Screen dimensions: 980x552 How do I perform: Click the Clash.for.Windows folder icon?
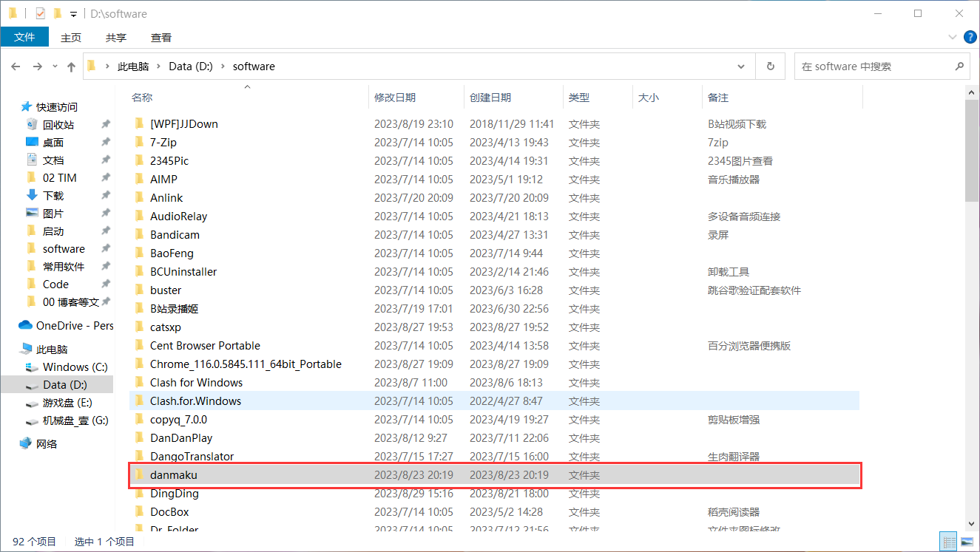coord(139,401)
